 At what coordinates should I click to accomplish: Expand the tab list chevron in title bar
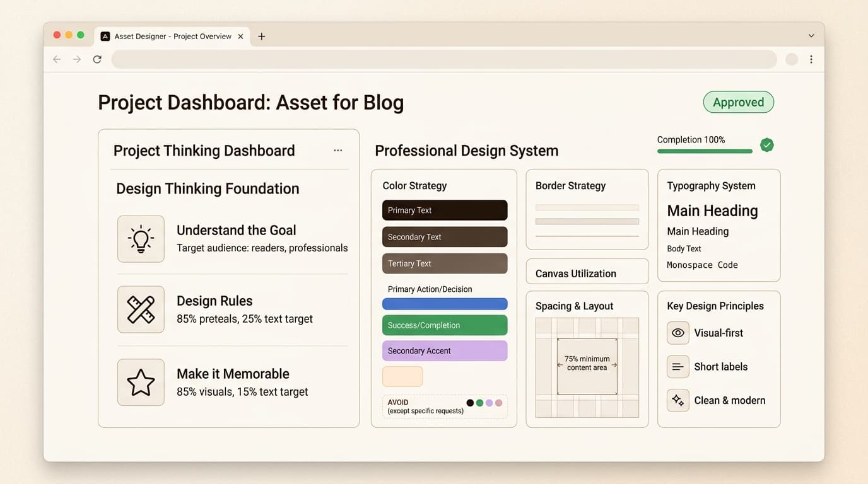click(x=811, y=36)
